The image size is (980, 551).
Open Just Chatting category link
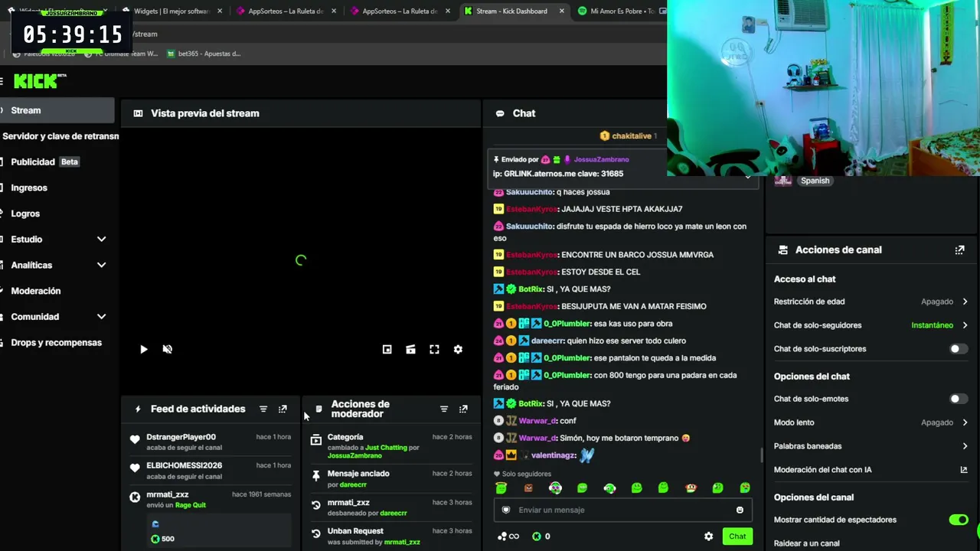[387, 447]
